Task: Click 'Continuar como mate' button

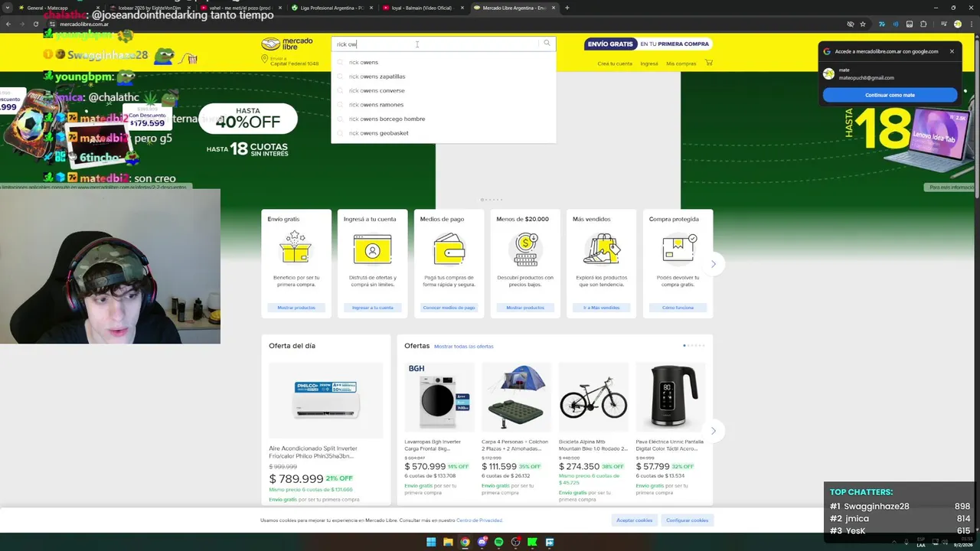Action: point(890,95)
